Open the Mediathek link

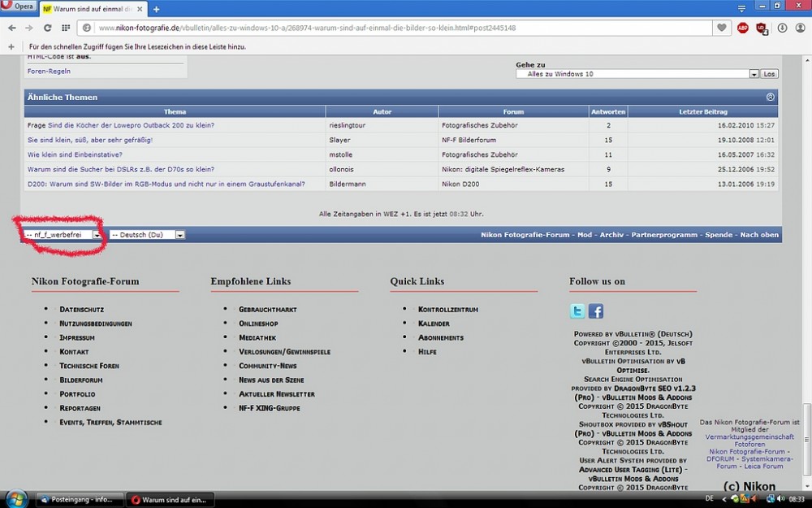(257, 337)
